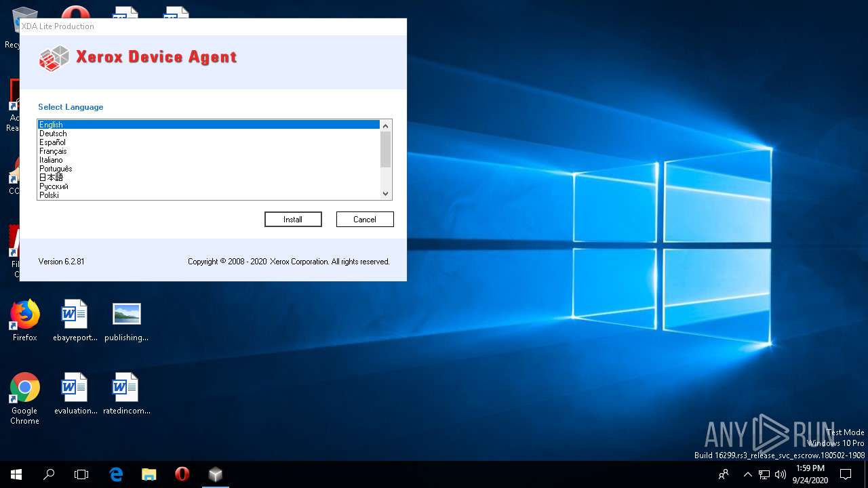Open Task View on the taskbar
The width and height of the screenshot is (868, 488).
coord(81,474)
